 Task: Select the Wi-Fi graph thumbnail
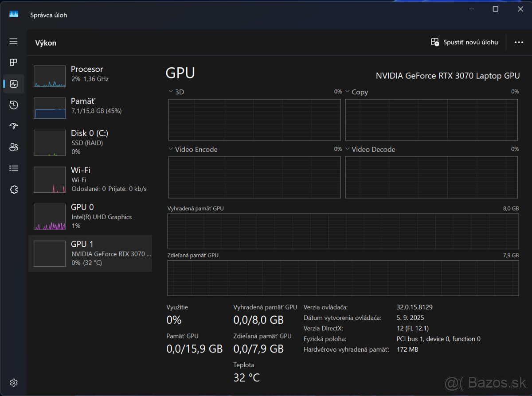(50, 180)
